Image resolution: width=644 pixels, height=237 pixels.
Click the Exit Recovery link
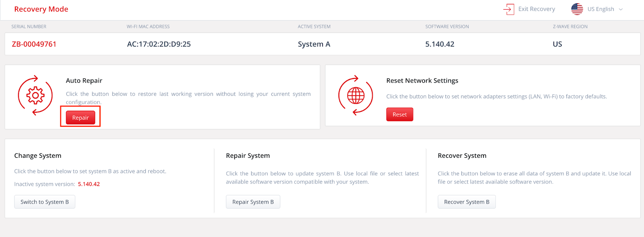click(x=529, y=9)
